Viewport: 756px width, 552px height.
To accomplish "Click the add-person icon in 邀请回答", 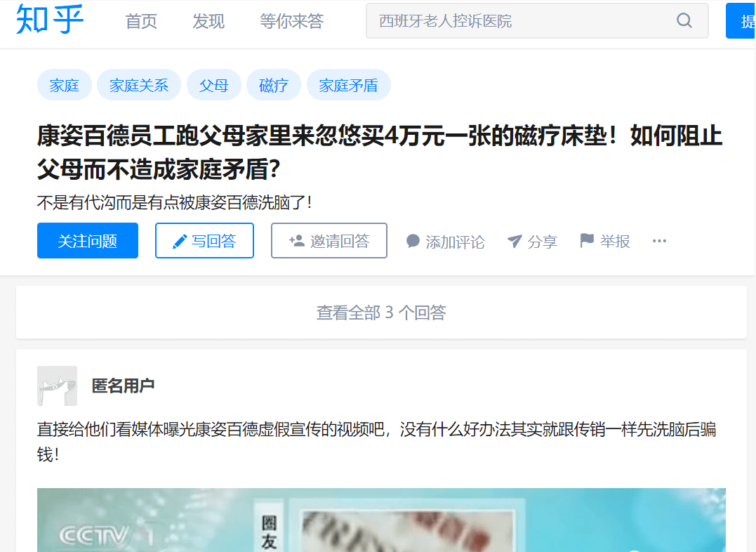I will 296,240.
